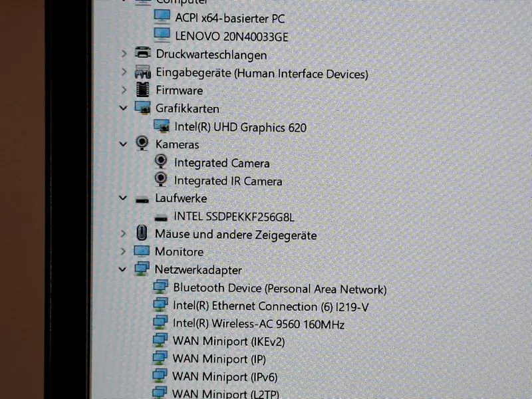Click the WAN Miniport (IKEv2) icon
Image resolution: width=532 pixels, height=399 pixels.
pyautogui.click(x=160, y=340)
